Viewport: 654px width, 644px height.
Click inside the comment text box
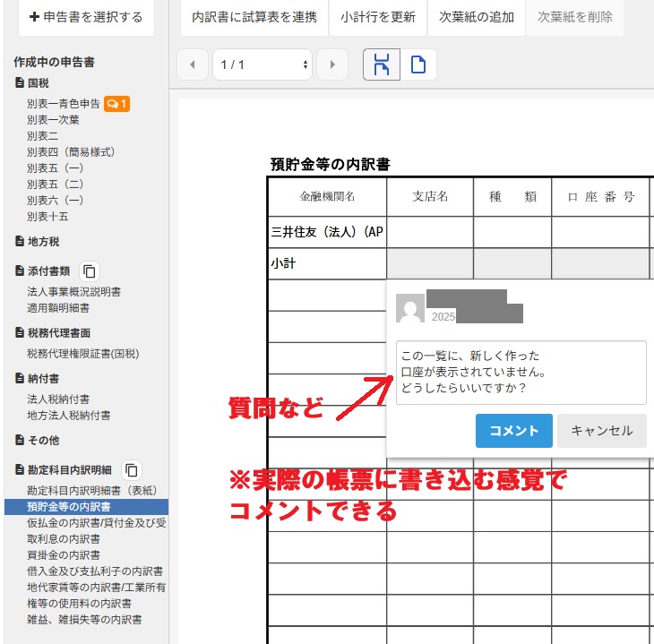coord(521,372)
